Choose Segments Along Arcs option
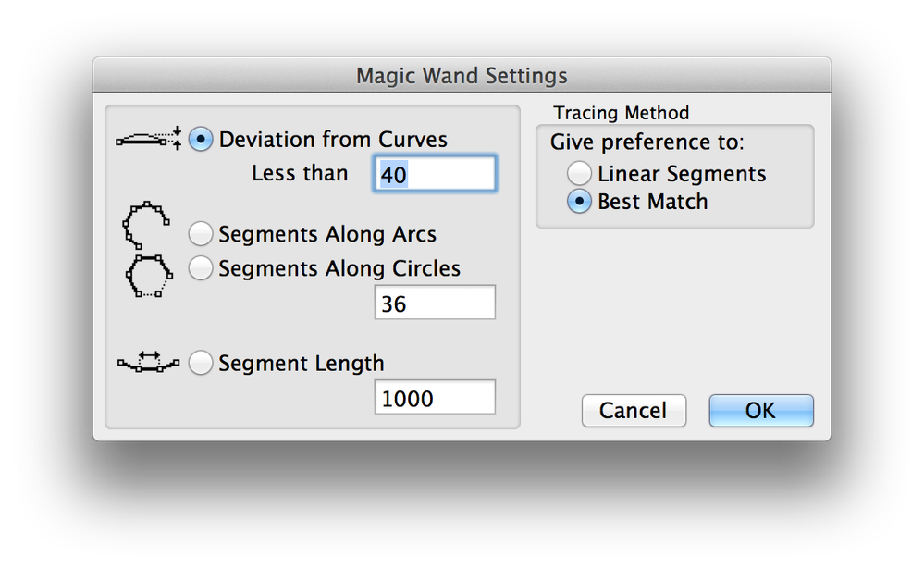 [201, 234]
